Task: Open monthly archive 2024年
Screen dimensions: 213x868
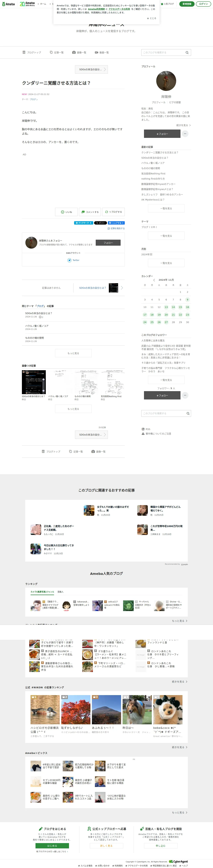Action: click(147, 254)
